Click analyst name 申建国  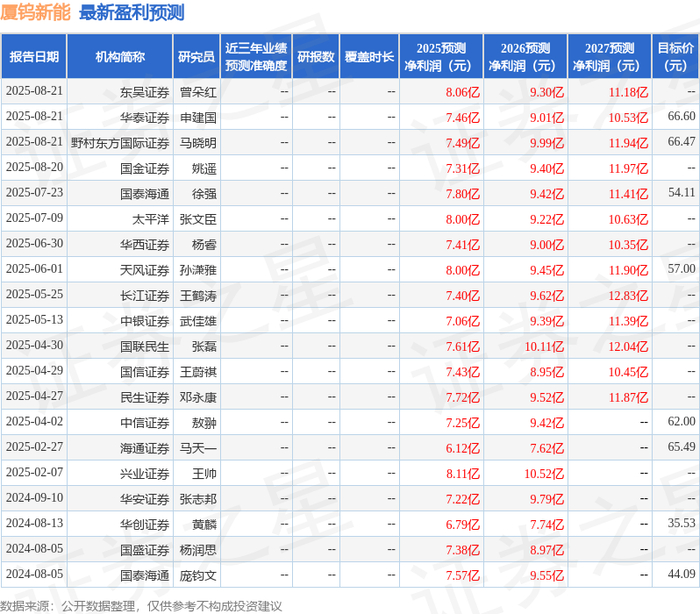pos(198,117)
